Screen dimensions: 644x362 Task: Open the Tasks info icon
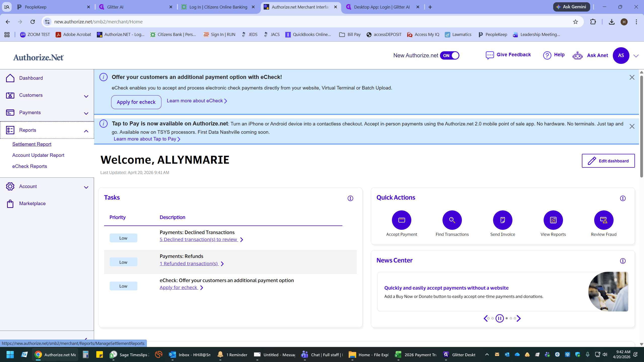tap(350, 198)
